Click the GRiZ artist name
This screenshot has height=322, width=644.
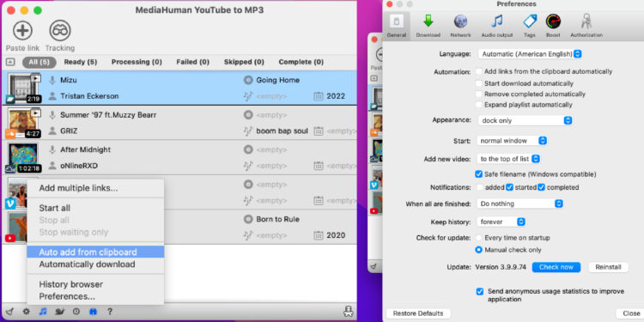[69, 131]
